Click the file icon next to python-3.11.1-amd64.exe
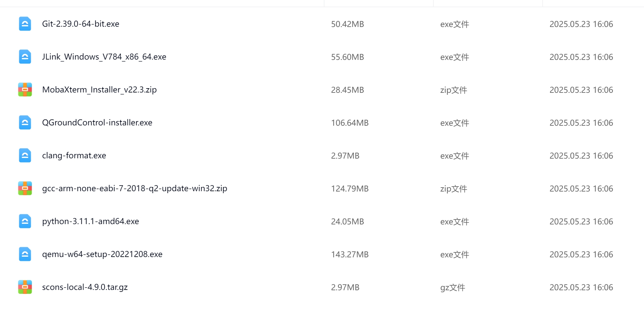Viewport: 644px width, 309px height. pos(25,221)
